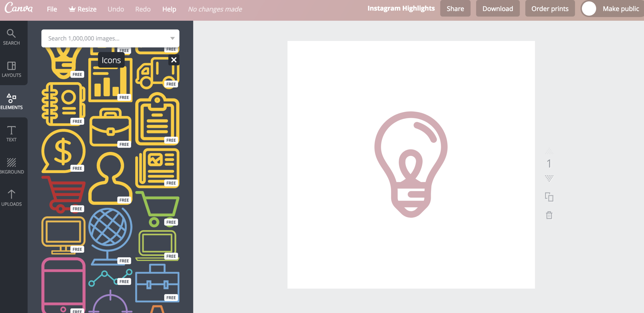Click Undo in top bar
The width and height of the screenshot is (644, 313).
[116, 9]
